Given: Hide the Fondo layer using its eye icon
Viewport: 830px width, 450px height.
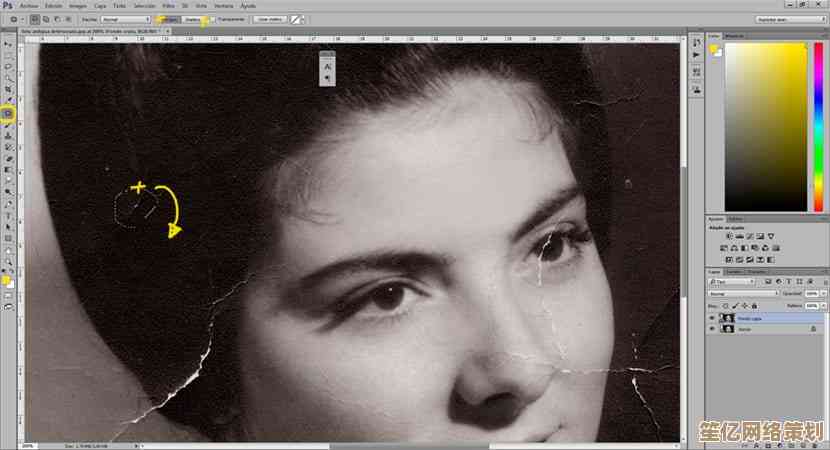Looking at the screenshot, I should coord(712,328).
